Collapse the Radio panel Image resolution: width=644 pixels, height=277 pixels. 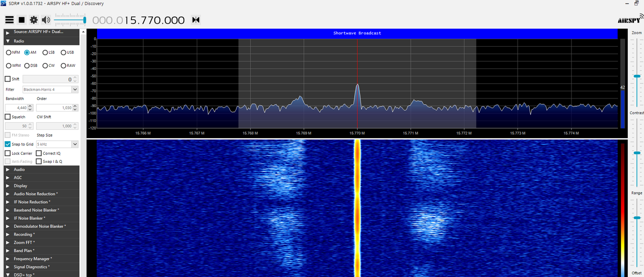coord(42,41)
